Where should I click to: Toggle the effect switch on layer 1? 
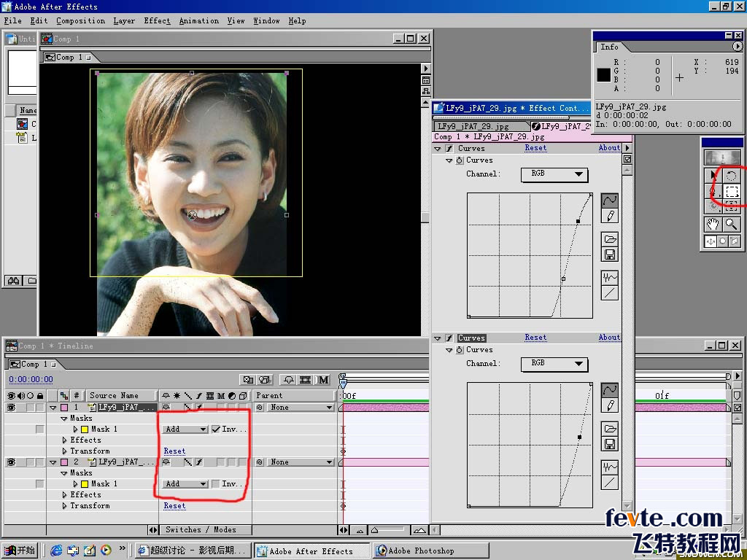coord(199,408)
